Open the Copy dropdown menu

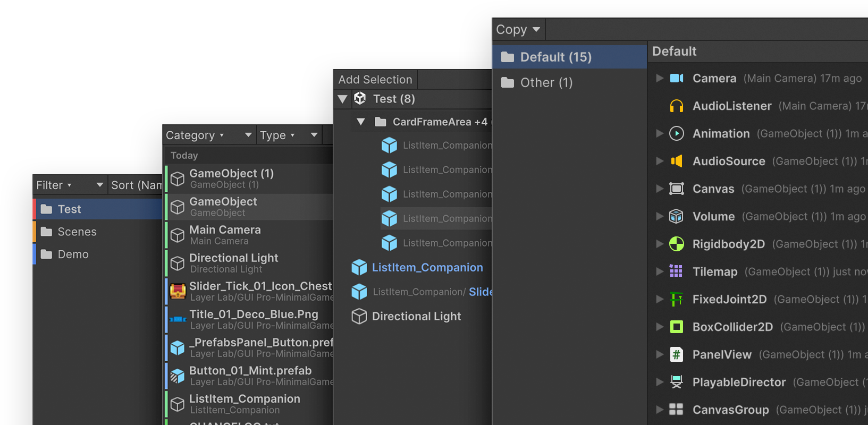pos(518,30)
